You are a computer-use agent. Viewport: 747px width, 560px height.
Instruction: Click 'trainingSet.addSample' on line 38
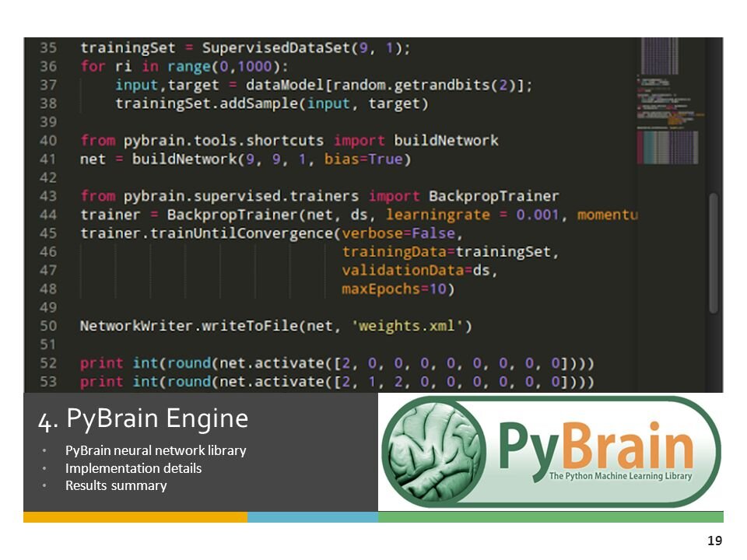point(207,103)
